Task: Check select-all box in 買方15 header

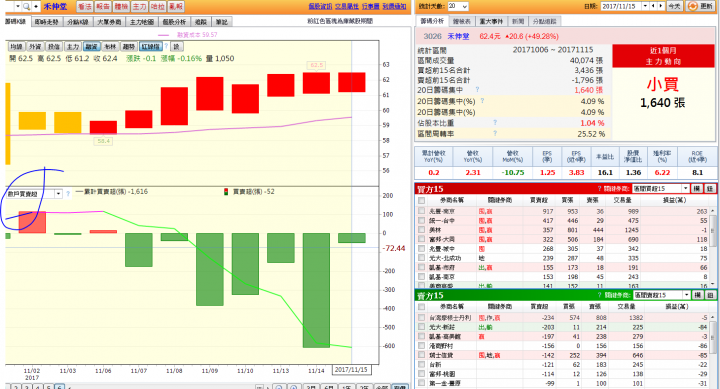Action: pos(421,200)
